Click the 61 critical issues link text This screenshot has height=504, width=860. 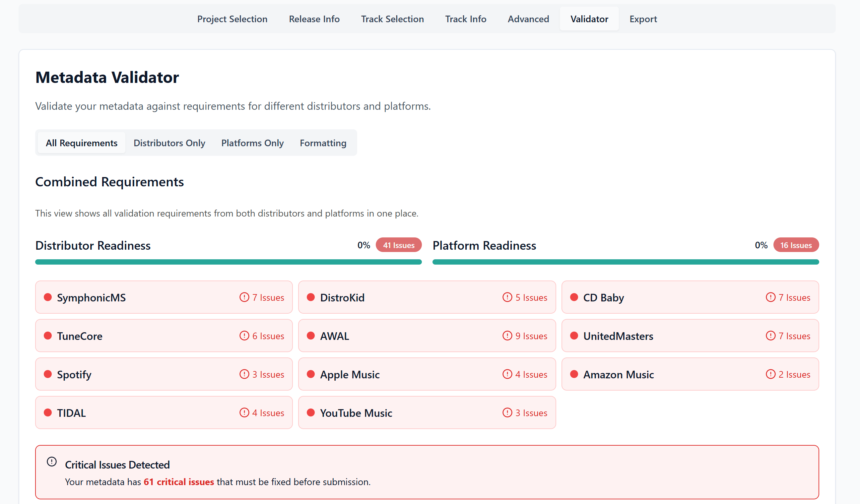click(x=179, y=482)
